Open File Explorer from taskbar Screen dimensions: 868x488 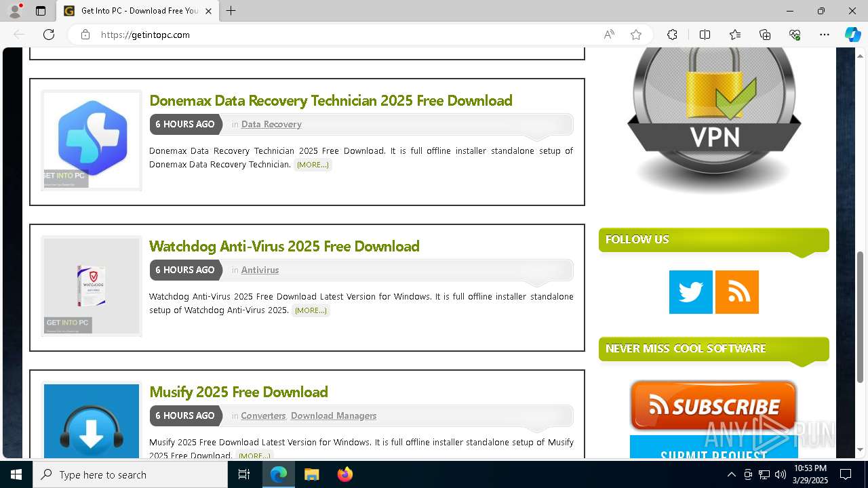[x=311, y=474]
